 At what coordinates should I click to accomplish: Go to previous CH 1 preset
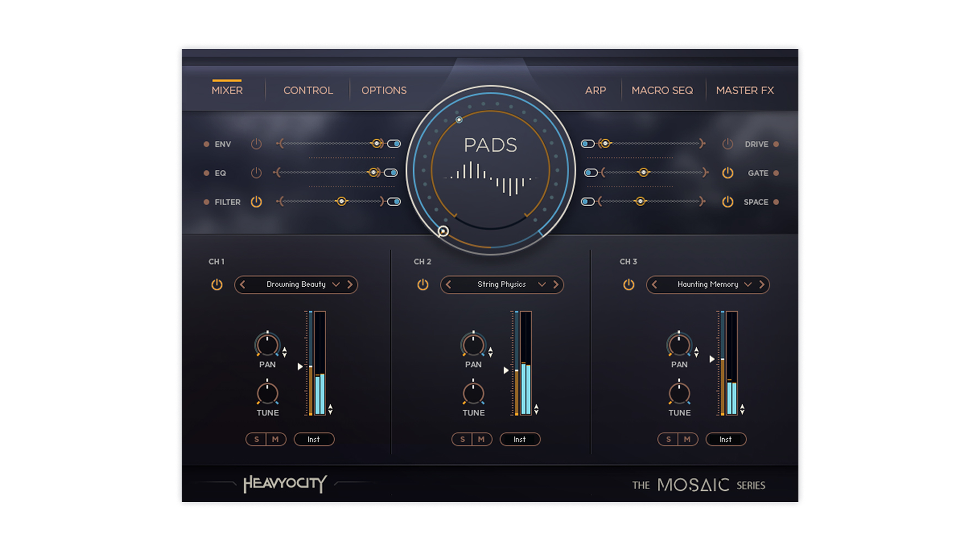pyautogui.click(x=243, y=285)
